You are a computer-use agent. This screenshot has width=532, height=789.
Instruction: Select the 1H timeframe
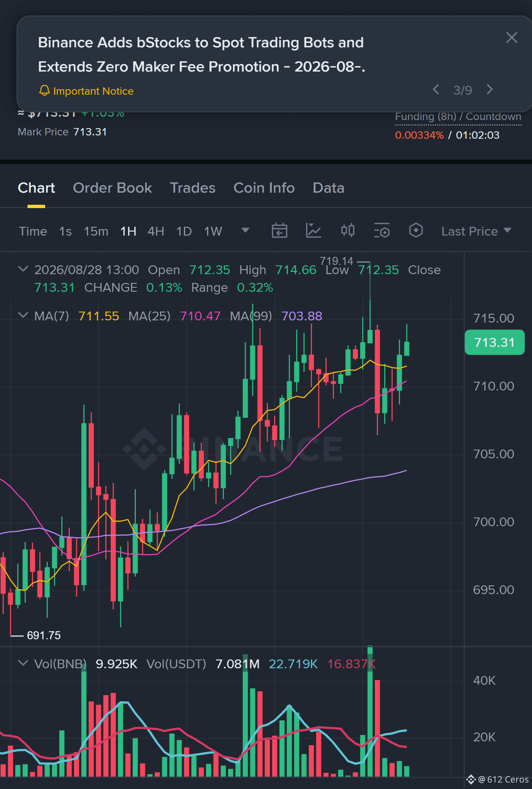(128, 231)
